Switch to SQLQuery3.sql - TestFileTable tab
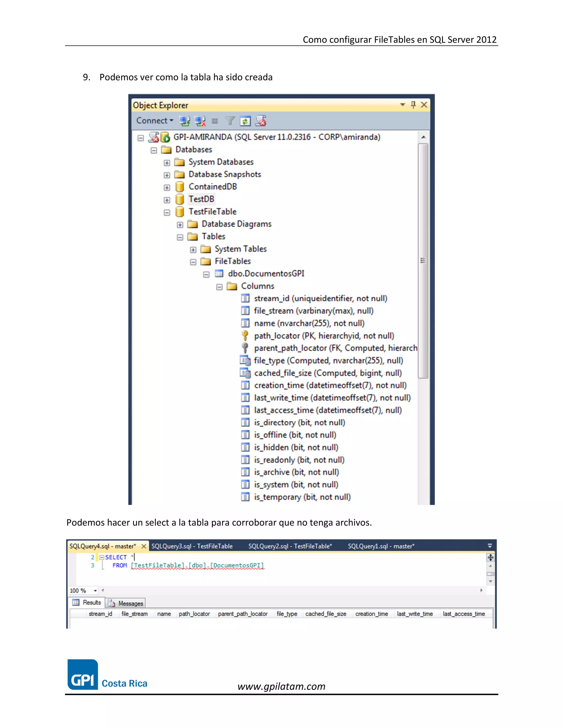Image resolution: width=563 pixels, height=728 pixels. (192, 546)
